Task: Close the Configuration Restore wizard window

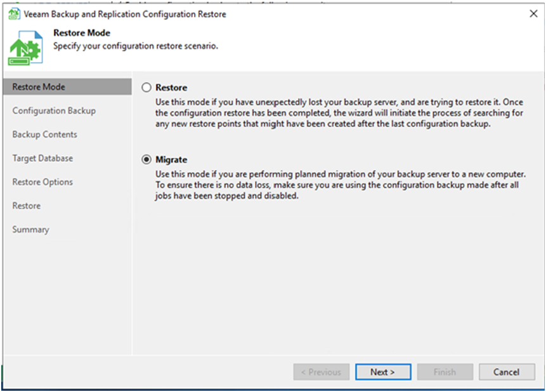Action: coord(533,13)
